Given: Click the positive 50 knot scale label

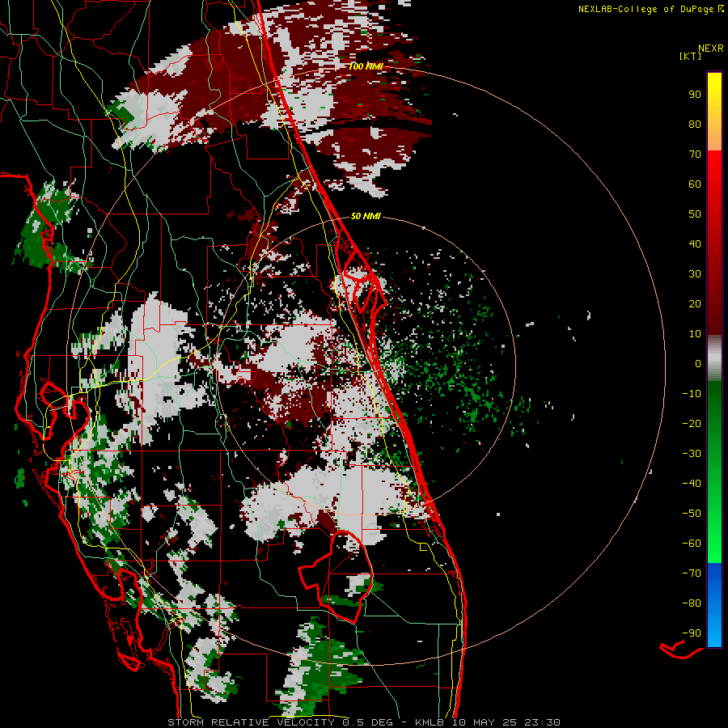Looking at the screenshot, I should click(695, 214).
